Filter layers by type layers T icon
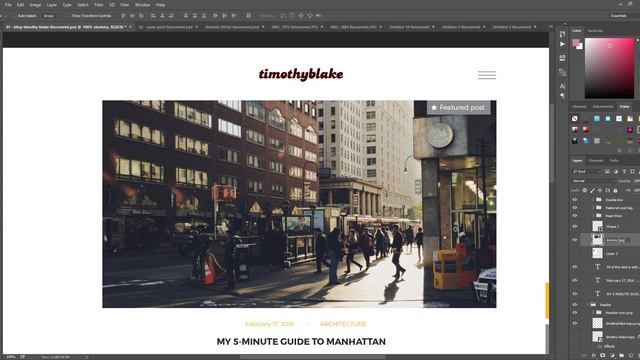The height and width of the screenshot is (360, 640). tap(624, 171)
